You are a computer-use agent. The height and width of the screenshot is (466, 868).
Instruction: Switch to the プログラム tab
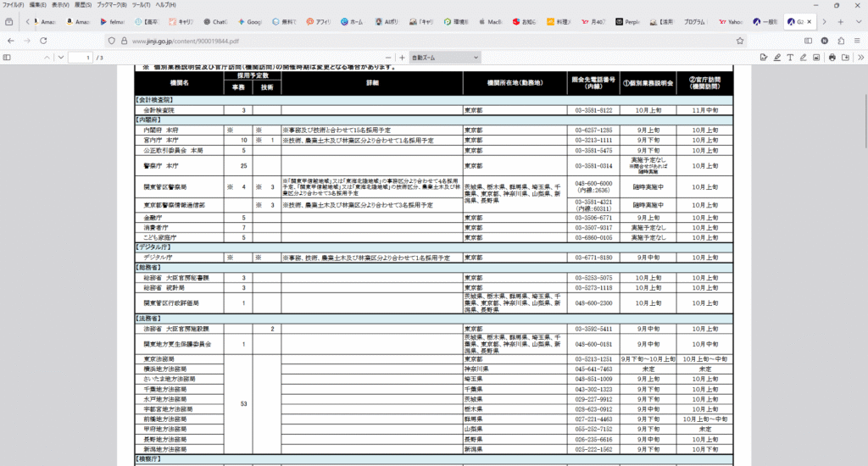[697, 22]
